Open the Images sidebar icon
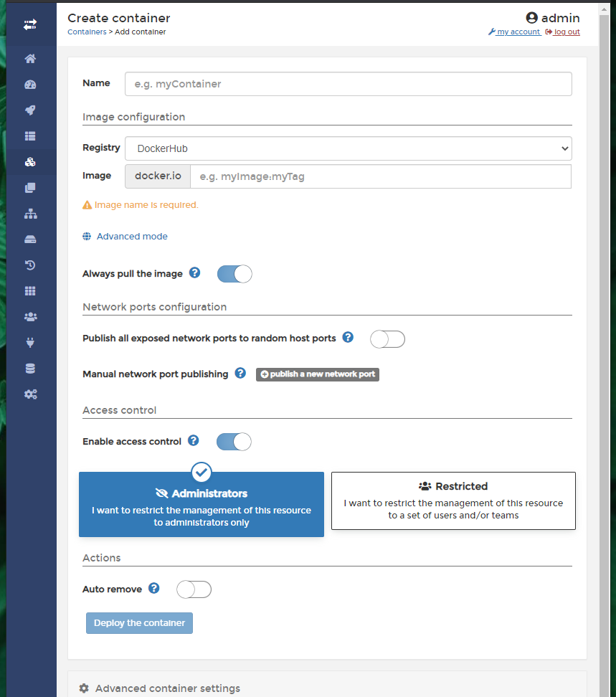616x697 pixels. [x=30, y=187]
